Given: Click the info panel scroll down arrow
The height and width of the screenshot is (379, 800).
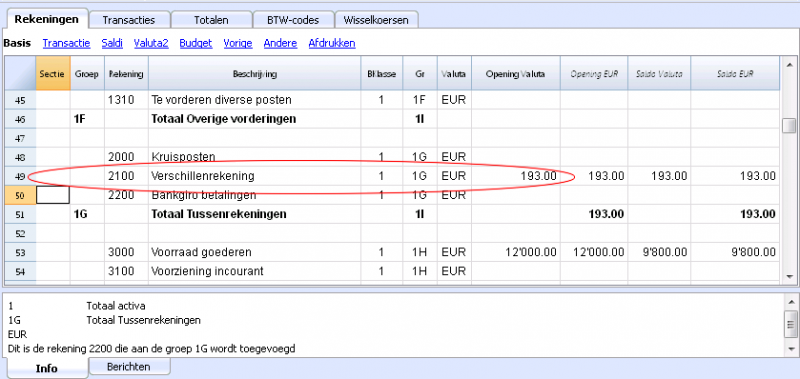Looking at the screenshot, I should point(791,349).
